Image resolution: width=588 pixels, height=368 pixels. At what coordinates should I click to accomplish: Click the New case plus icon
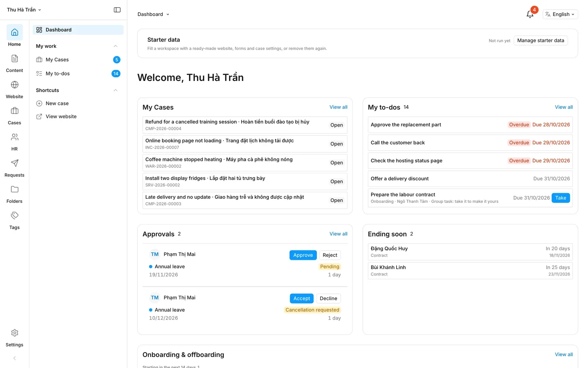point(39,103)
